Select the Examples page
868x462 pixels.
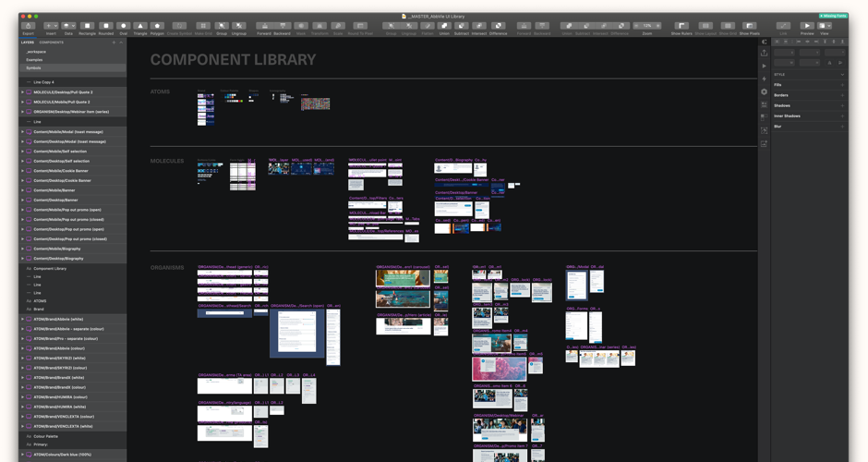point(34,59)
